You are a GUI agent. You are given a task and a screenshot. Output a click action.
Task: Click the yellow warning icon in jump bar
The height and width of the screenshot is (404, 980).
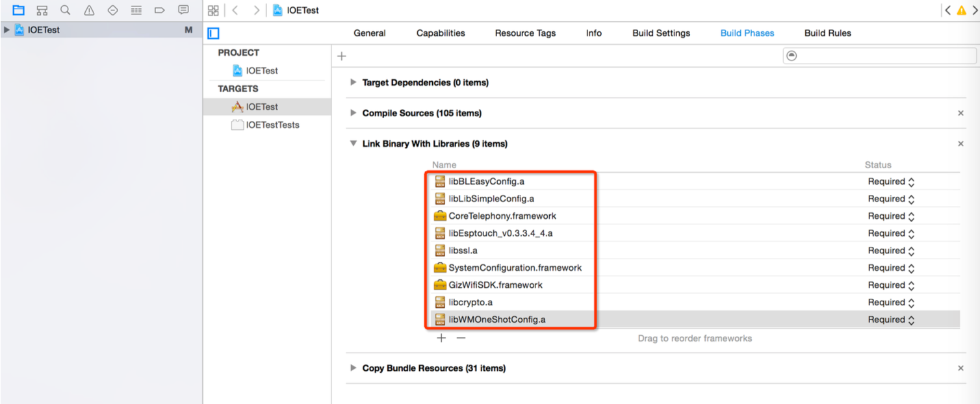click(x=961, y=10)
